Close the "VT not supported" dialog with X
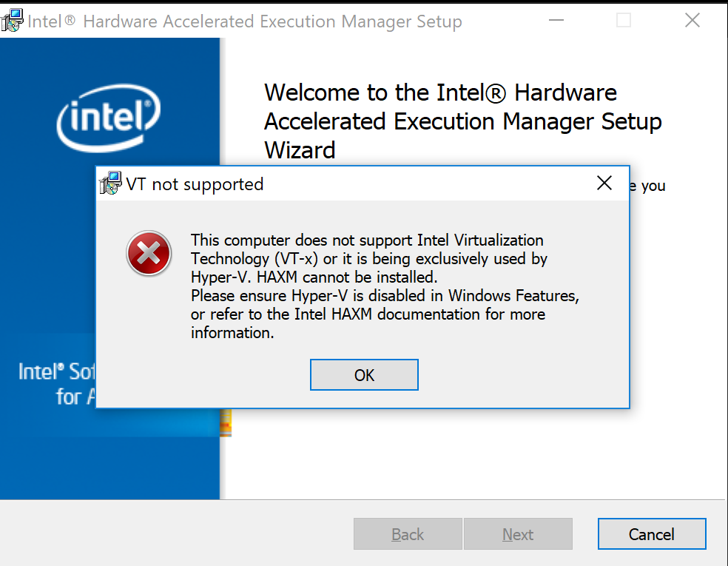This screenshot has width=728, height=566. (x=604, y=183)
